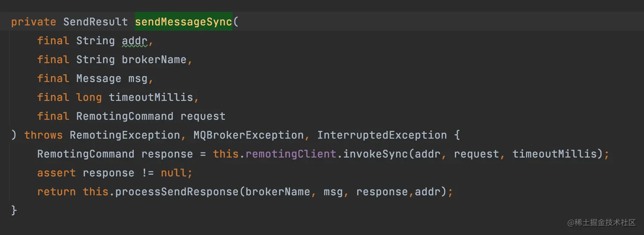Click the timeoutMillis parameter declaration

click(x=151, y=97)
